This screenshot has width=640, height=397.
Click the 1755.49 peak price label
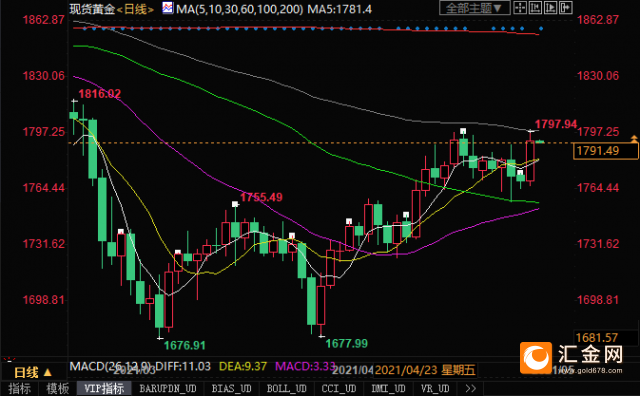tap(261, 197)
